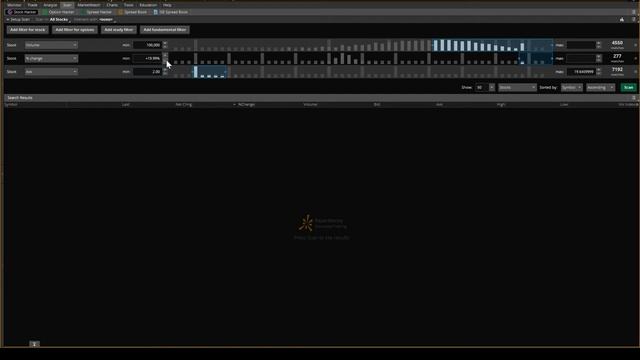Open the Education tab
The height and width of the screenshot is (360, 640).
pyautogui.click(x=148, y=5)
